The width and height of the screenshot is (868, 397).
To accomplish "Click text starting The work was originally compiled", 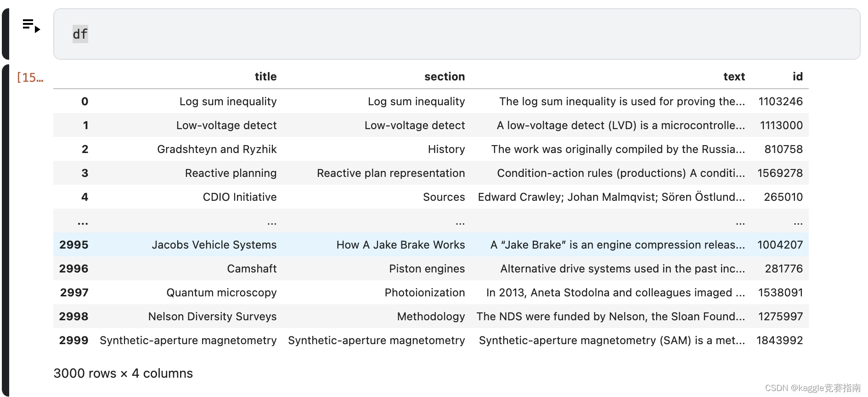I will pyautogui.click(x=618, y=149).
